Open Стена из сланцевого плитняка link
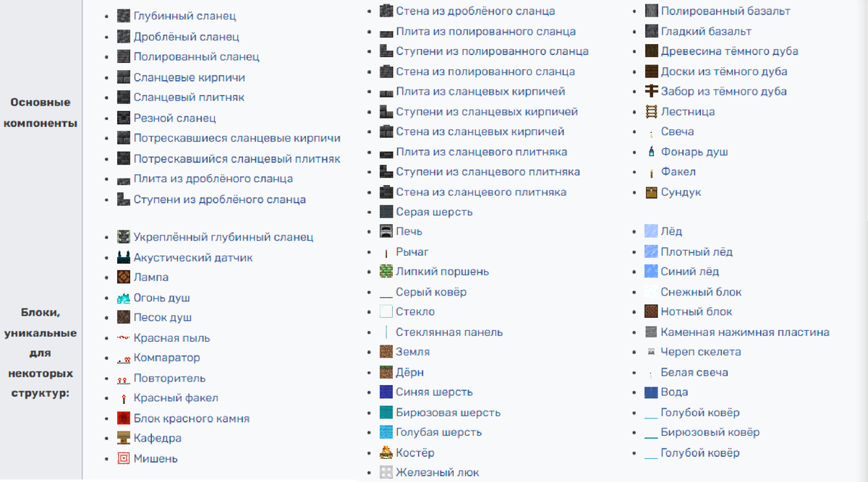Viewport: 868px width, 482px height. (481, 192)
